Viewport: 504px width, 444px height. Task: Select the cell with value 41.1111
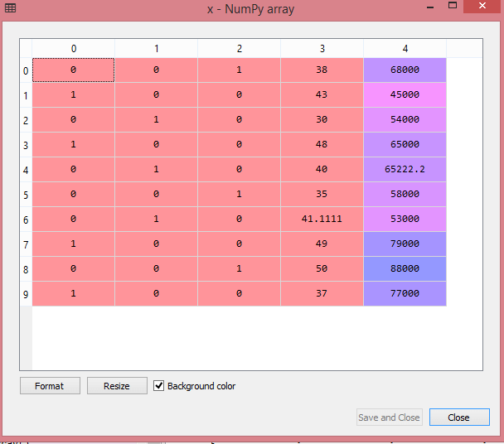pos(322,220)
